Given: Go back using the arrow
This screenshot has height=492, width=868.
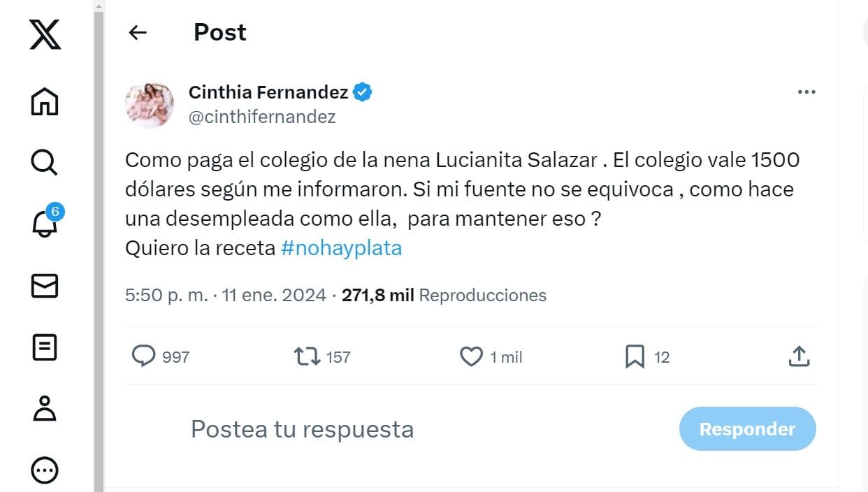Looking at the screenshot, I should (x=137, y=32).
